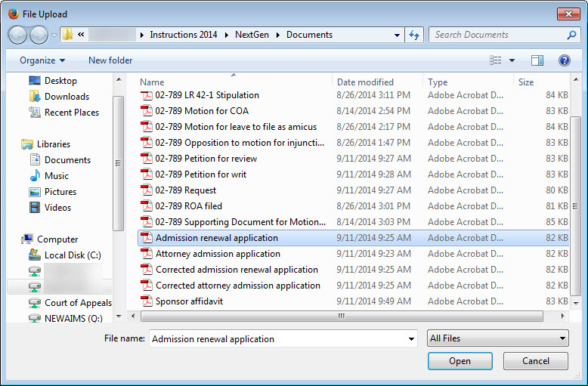Click the refresh address bar icon

(414, 35)
